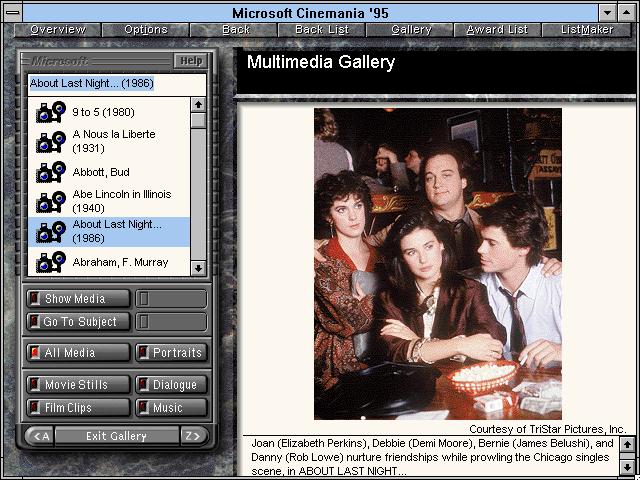The height and width of the screenshot is (480, 640).
Task: Click the slider next to Go To Subject
Action: [x=171, y=322]
